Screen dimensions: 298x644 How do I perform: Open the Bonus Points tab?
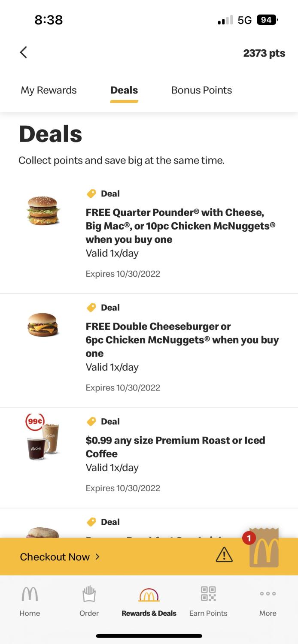[201, 90]
